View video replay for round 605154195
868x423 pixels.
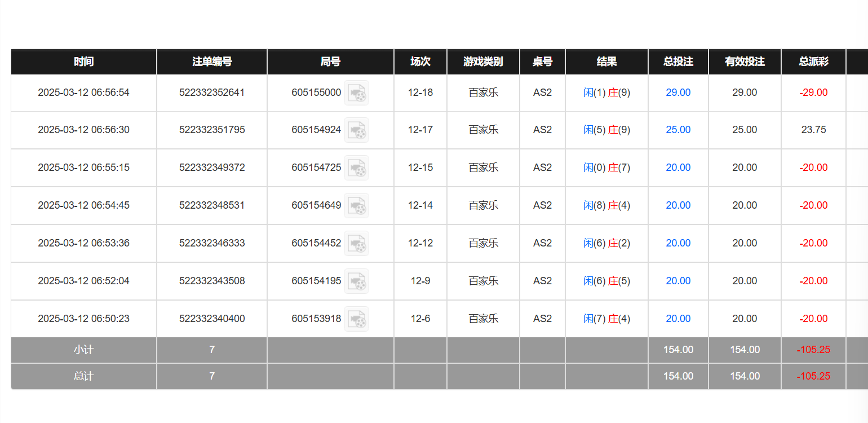[356, 281]
